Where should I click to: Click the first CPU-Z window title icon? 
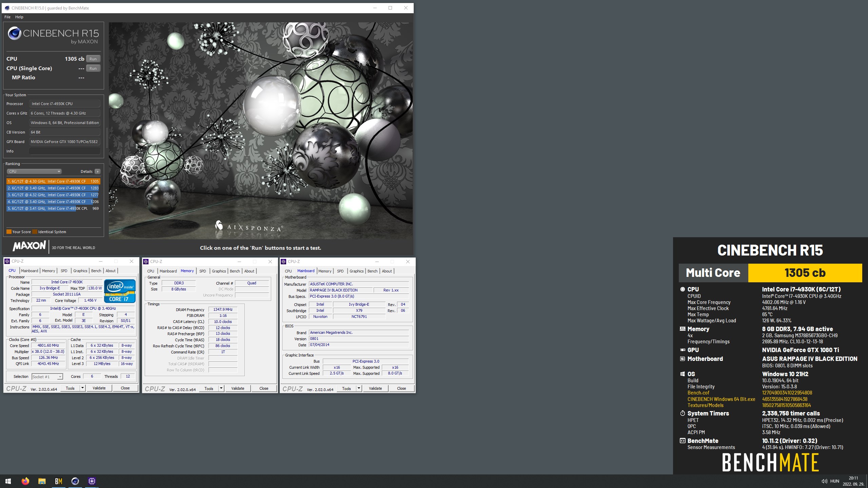click(7, 261)
